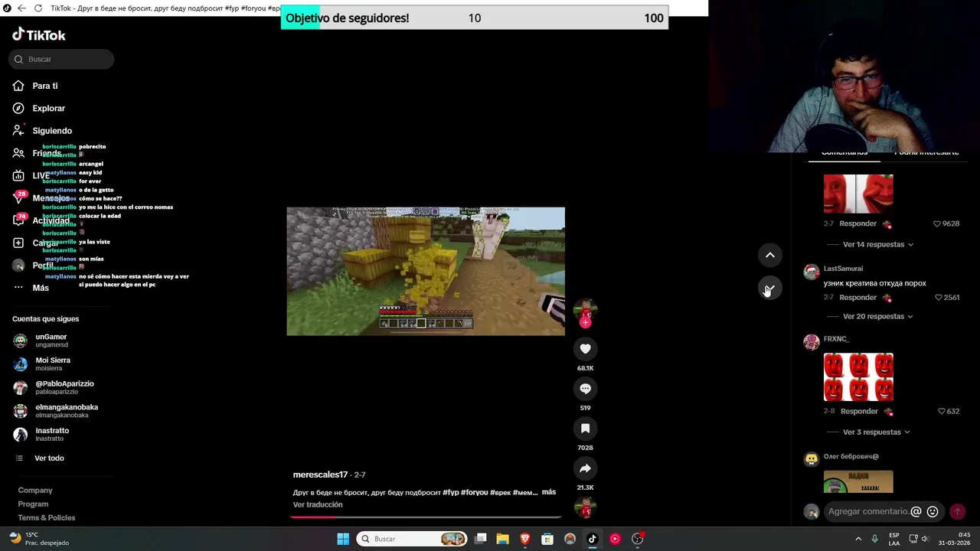This screenshot has width=980, height=551.
Task: Open the TikTok logo home link
Action: (x=39, y=34)
